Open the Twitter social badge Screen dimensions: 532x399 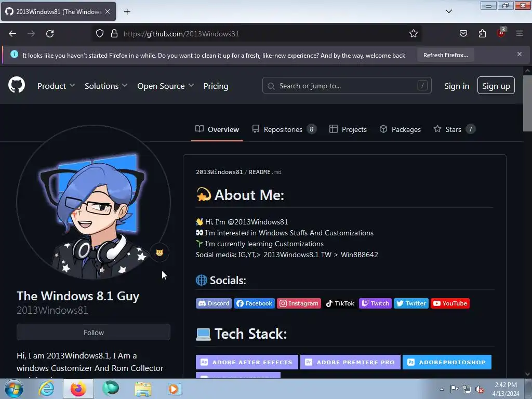pyautogui.click(x=411, y=303)
